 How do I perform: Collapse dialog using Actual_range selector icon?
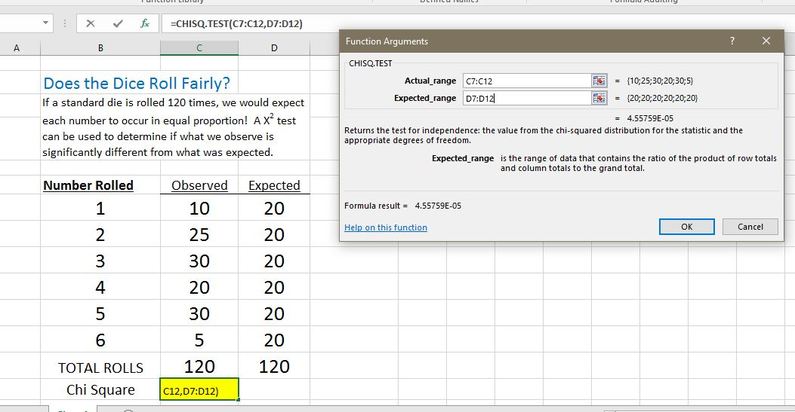(x=599, y=80)
